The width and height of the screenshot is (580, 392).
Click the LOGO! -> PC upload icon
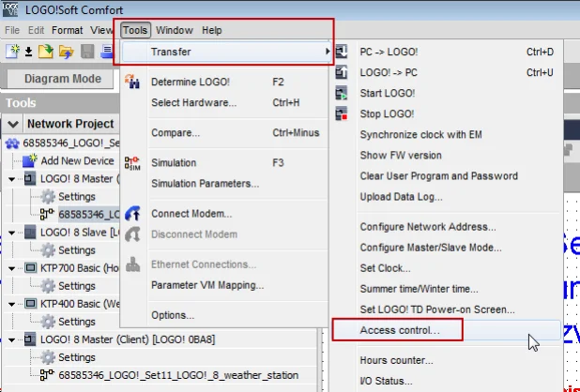(x=342, y=72)
